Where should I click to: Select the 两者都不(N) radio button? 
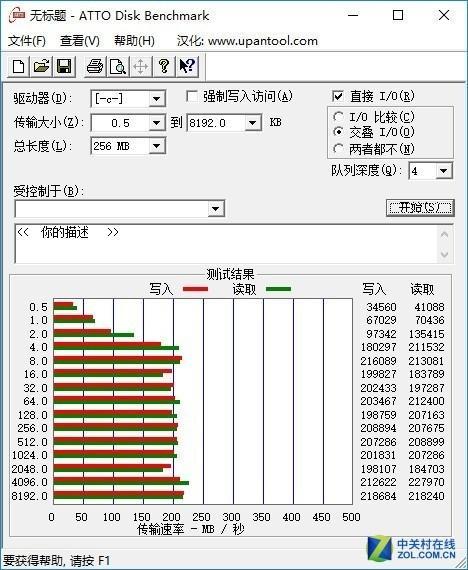338,148
